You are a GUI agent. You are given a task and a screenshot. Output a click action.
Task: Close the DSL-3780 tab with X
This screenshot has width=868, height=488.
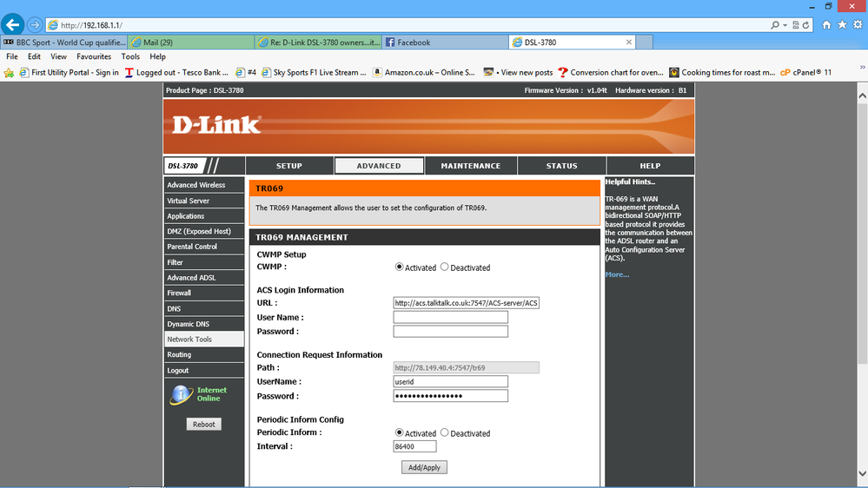[629, 42]
